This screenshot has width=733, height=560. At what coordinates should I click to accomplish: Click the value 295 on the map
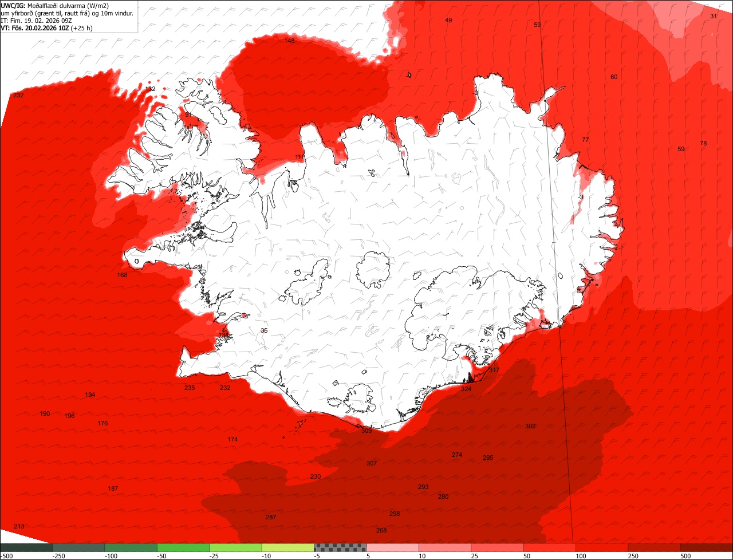(x=488, y=458)
